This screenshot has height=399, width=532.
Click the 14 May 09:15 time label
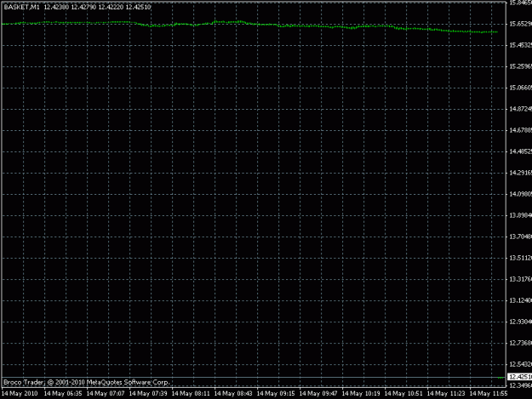(276, 394)
